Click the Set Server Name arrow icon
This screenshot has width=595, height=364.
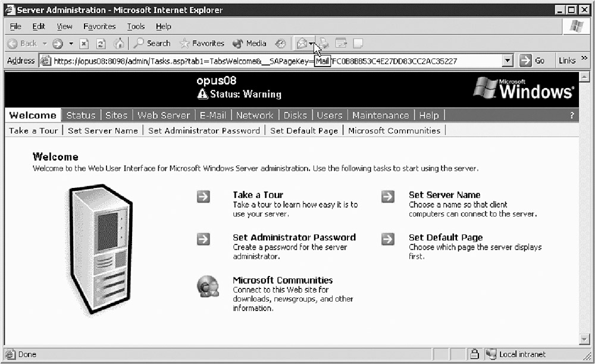tap(388, 197)
